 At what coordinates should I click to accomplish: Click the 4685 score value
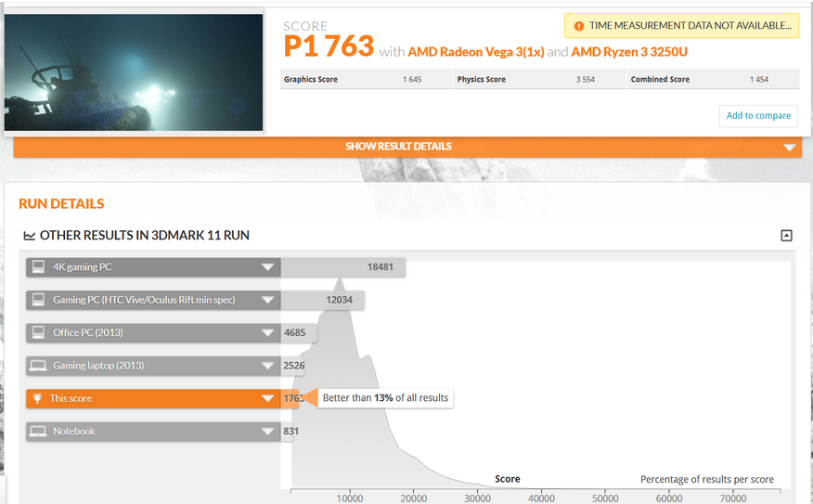click(x=294, y=333)
